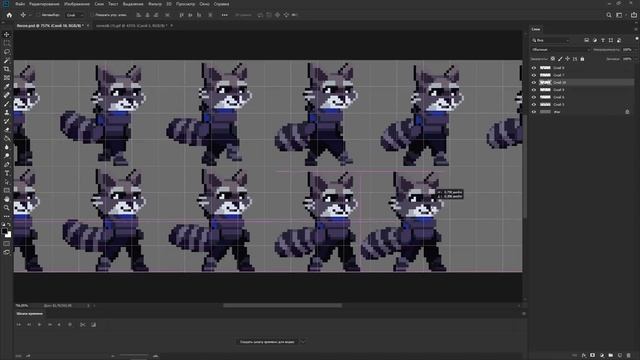
Task: Select the Magic Wand selection tool
Action: [7, 60]
